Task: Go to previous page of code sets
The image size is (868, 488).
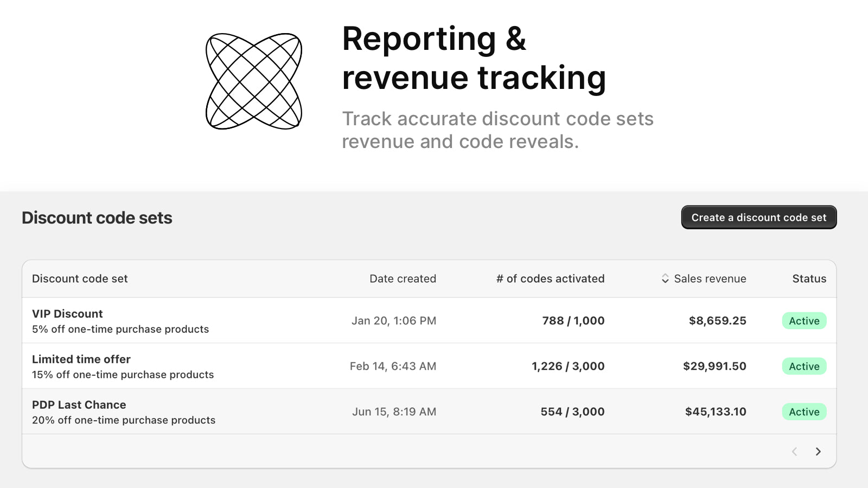Action: [x=794, y=452]
